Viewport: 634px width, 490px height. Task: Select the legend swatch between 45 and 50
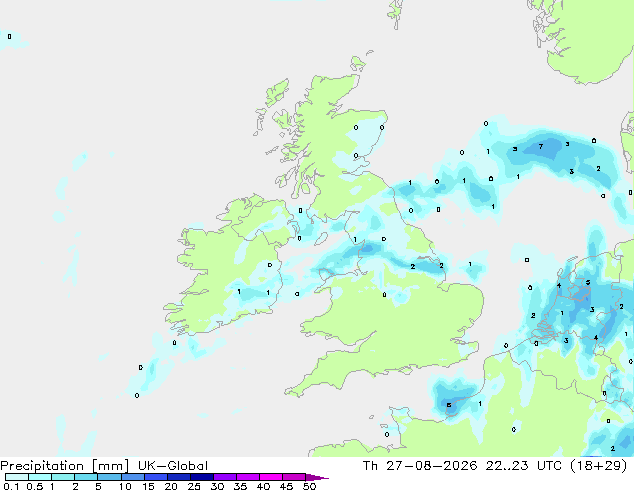pos(294,477)
